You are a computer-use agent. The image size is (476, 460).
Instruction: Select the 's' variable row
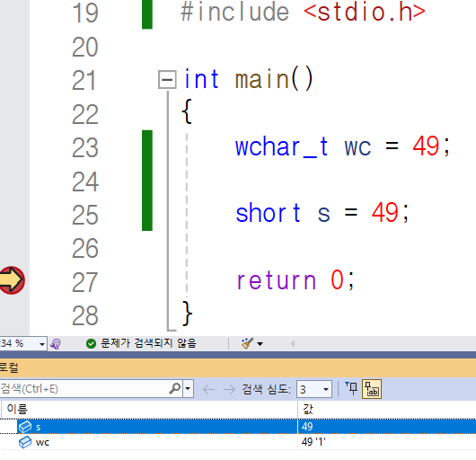point(238,427)
